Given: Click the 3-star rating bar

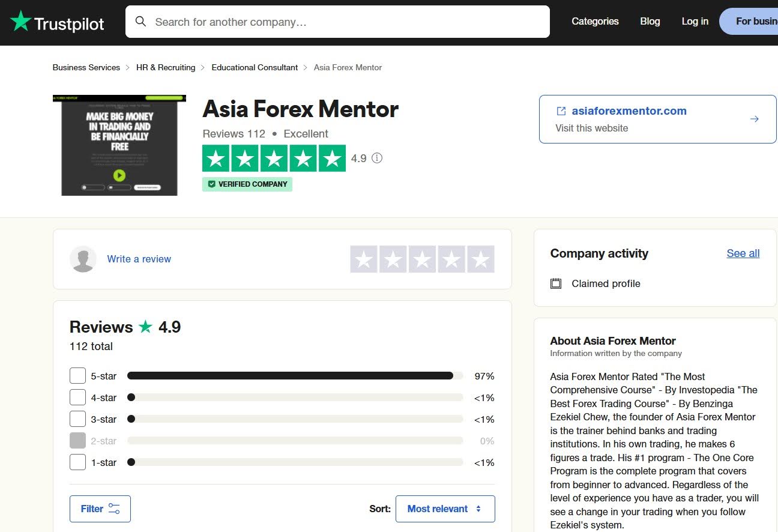Looking at the screenshot, I should [295, 419].
